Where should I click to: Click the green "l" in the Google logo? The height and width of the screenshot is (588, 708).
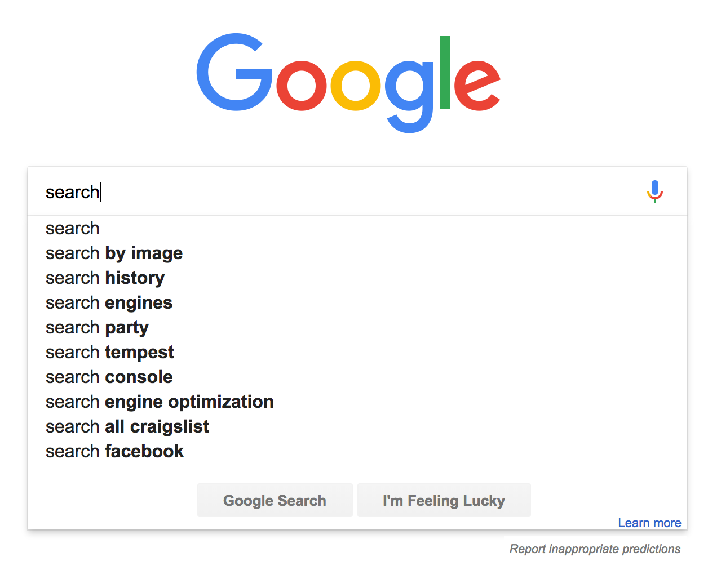[x=445, y=73]
